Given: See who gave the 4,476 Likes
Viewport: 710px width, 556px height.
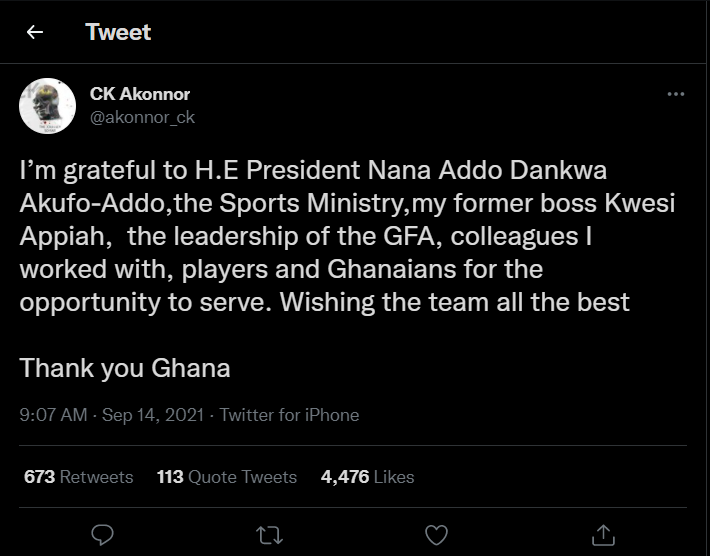Looking at the screenshot, I should [x=367, y=477].
